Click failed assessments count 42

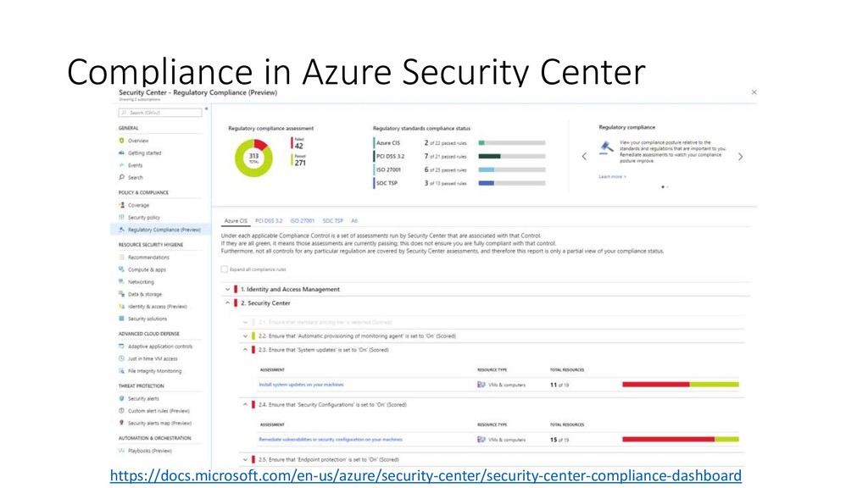[x=299, y=146]
